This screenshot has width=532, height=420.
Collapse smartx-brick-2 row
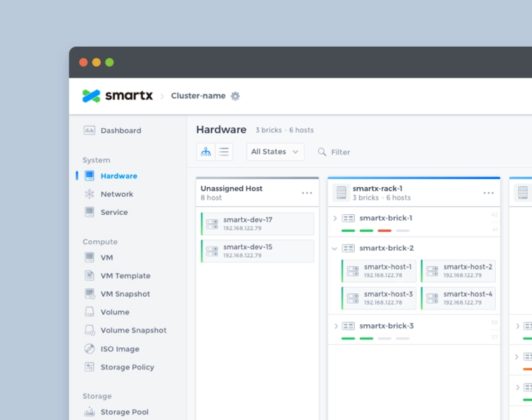[x=335, y=248]
